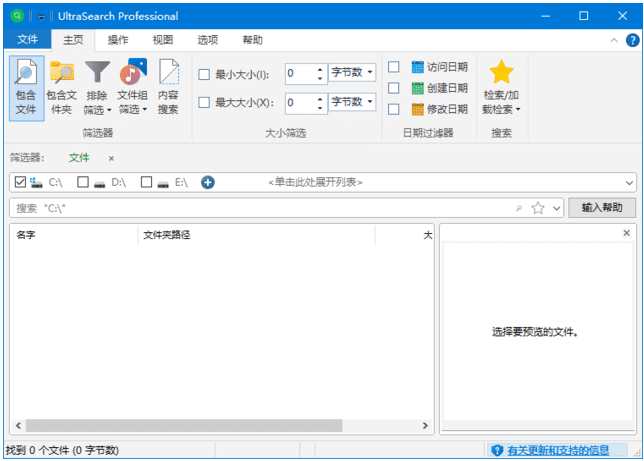
Task: Click the maximum size value field
Action: tap(300, 102)
